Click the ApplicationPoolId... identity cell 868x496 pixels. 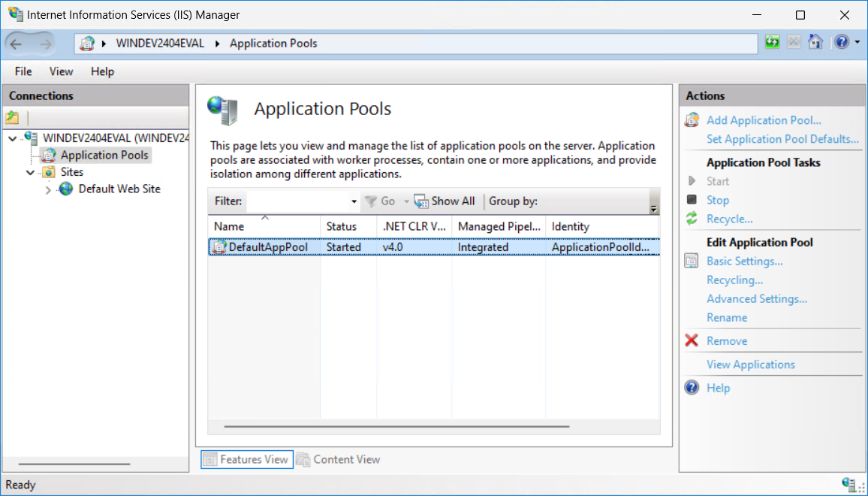click(x=601, y=247)
